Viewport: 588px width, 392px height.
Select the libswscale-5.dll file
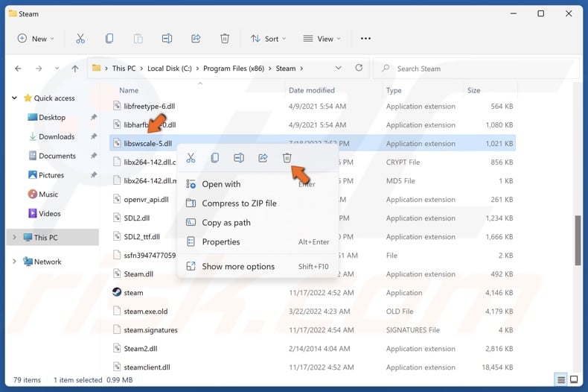tap(312, 143)
